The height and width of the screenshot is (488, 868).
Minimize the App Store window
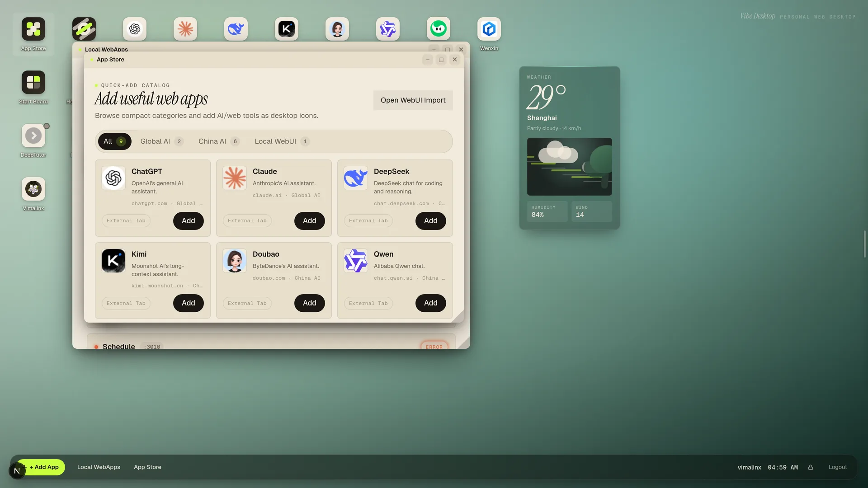pos(428,60)
